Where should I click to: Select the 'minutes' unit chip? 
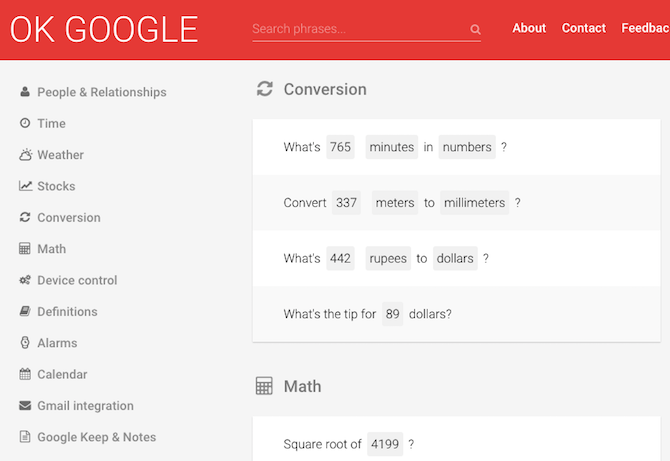coord(392,147)
